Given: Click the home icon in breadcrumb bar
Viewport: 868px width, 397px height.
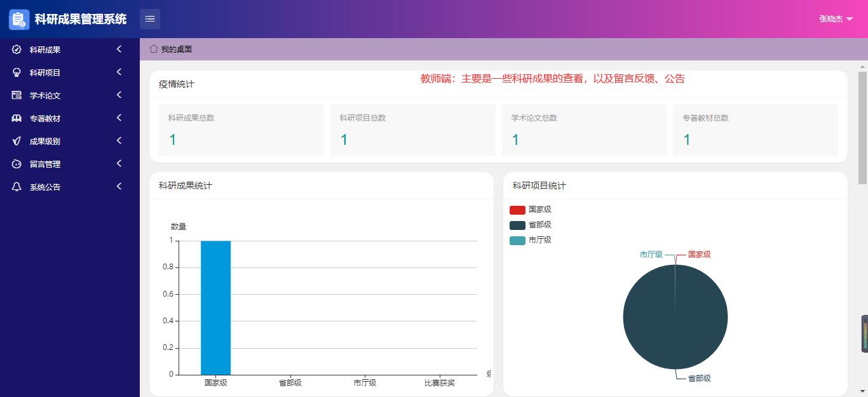Looking at the screenshot, I should (x=154, y=49).
